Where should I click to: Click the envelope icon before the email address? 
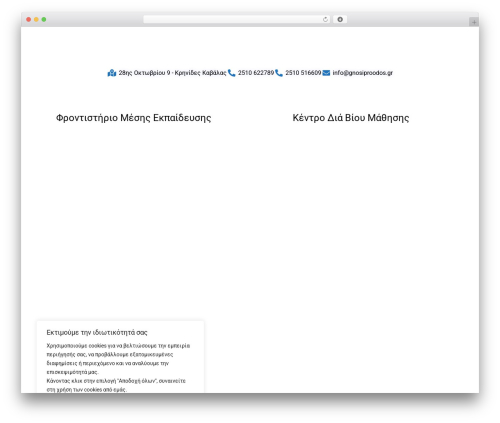point(326,73)
